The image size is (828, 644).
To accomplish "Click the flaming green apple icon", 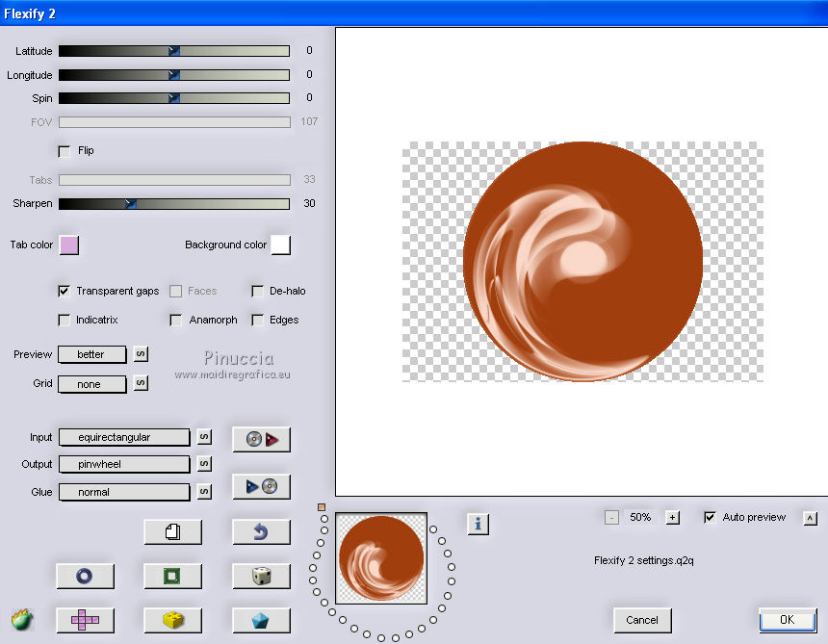I will 22,619.
